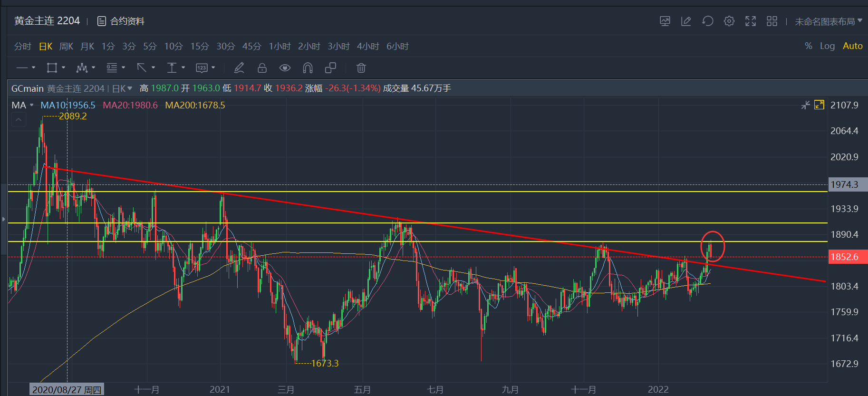Select the line drawing tool
Image resolution: width=868 pixels, height=396 pixels.
pyautogui.click(x=22, y=68)
